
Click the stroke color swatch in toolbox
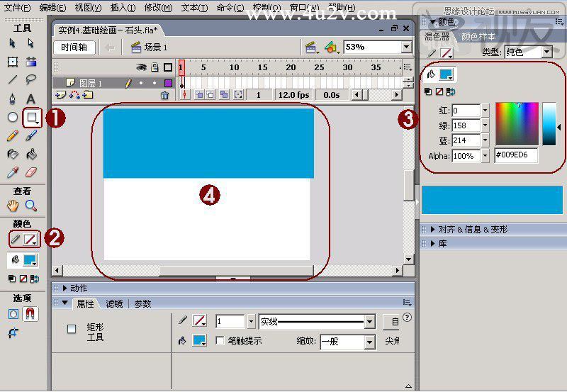pos(30,240)
